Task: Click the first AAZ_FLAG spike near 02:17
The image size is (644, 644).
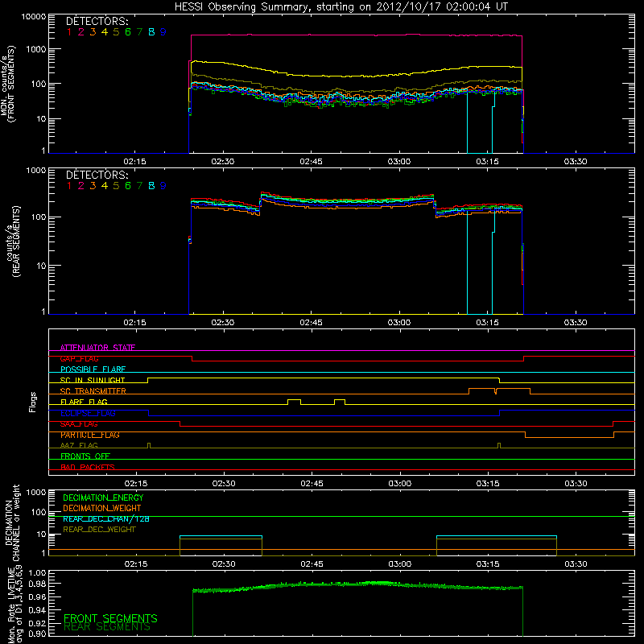Action: click(x=149, y=445)
